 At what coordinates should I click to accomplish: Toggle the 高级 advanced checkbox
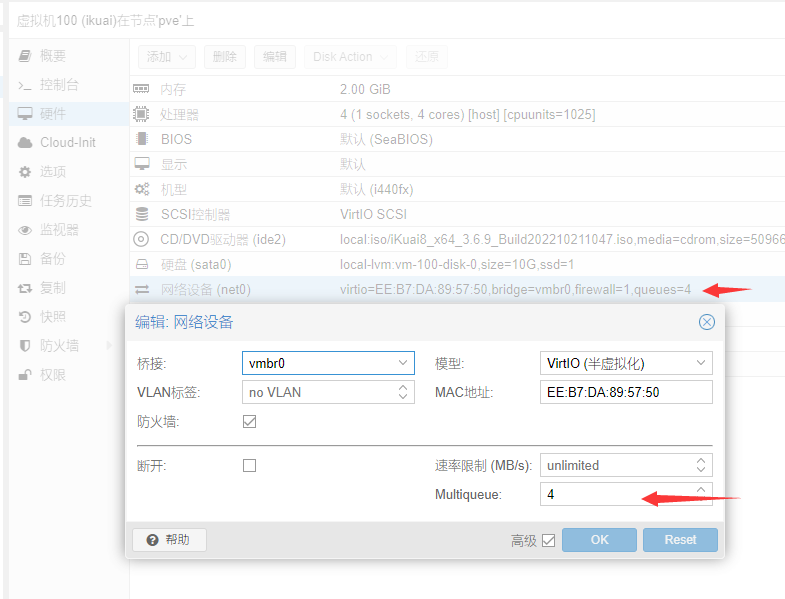549,540
